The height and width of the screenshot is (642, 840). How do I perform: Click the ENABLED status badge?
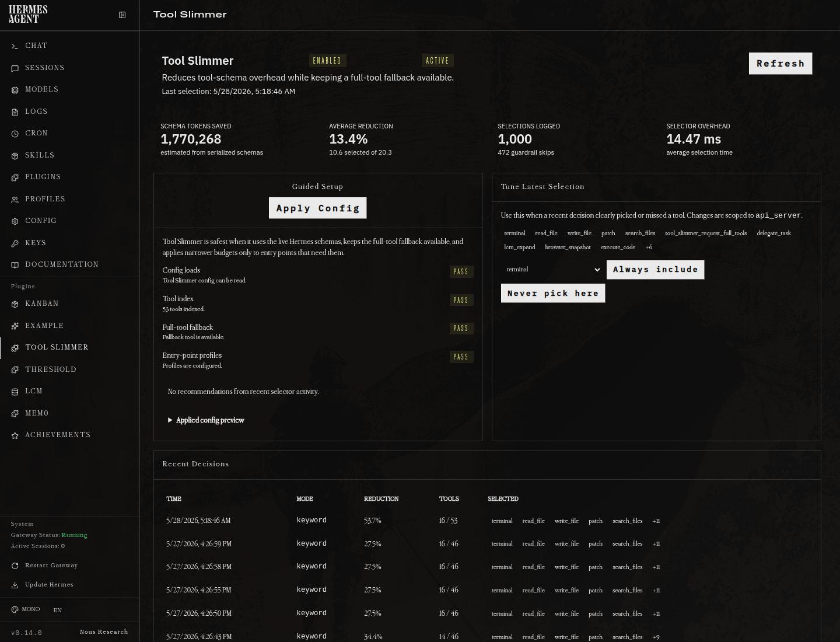pyautogui.click(x=327, y=61)
